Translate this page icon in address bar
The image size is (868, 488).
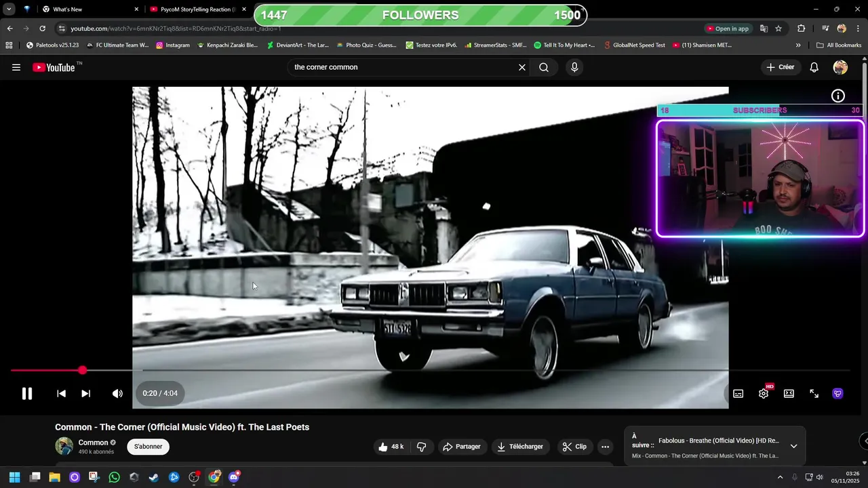[764, 28]
